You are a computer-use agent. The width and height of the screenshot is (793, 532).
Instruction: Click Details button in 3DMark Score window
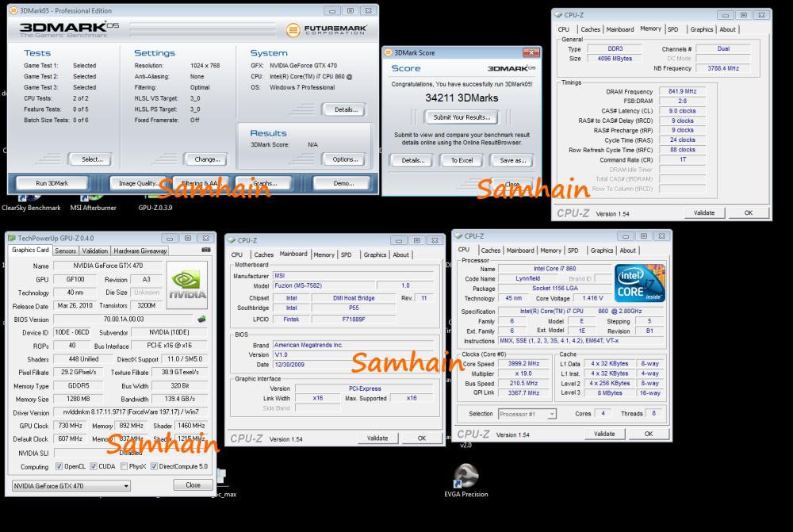pyautogui.click(x=412, y=160)
